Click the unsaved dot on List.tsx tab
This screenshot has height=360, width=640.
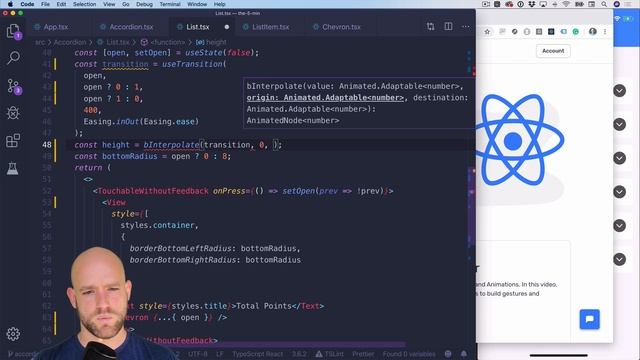(x=227, y=27)
